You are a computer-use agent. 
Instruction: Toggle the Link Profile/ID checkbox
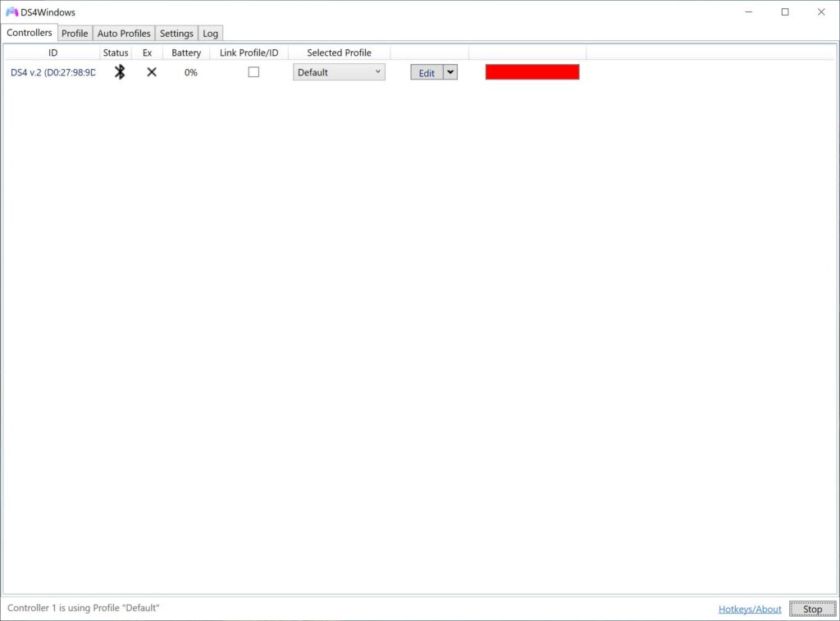254,72
